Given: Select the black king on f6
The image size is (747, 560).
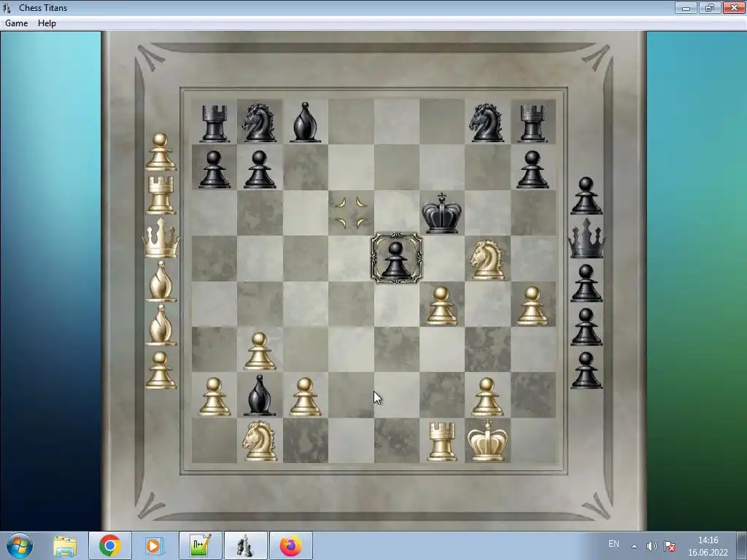Looking at the screenshot, I should point(441,214).
